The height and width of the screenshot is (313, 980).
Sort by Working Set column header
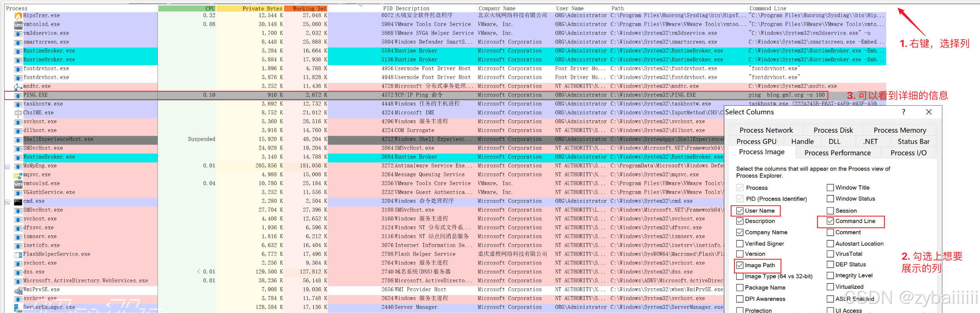coord(306,8)
